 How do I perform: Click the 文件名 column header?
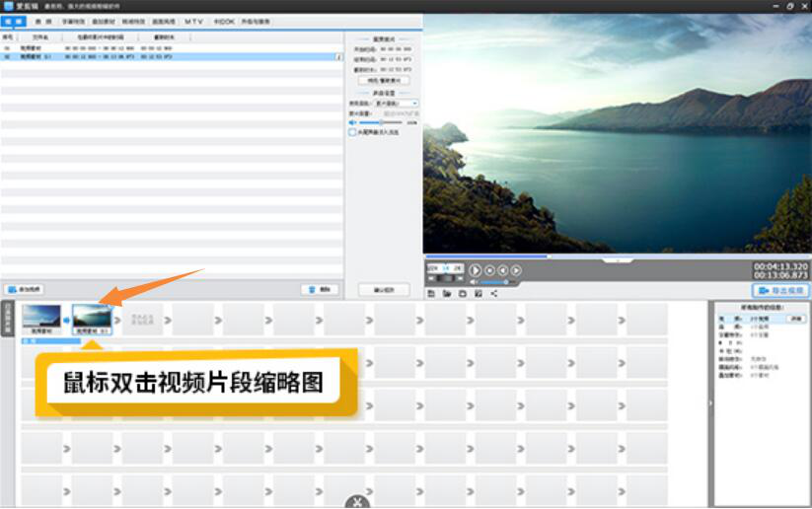click(40, 37)
